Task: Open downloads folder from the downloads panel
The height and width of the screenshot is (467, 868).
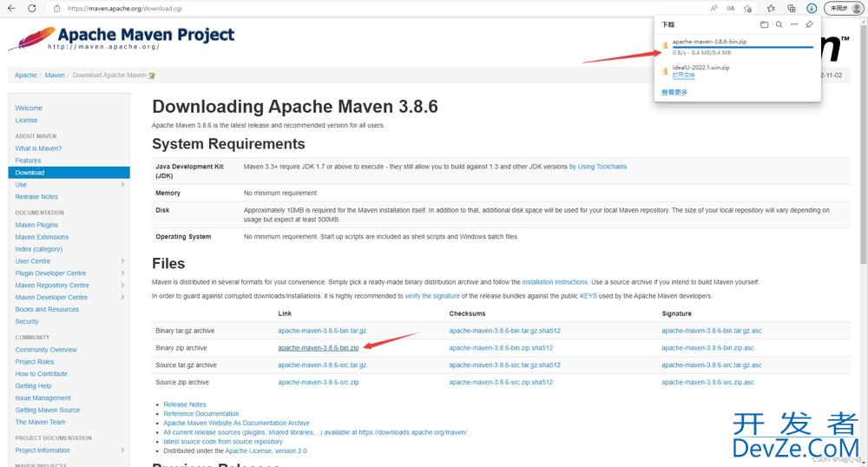Action: point(764,24)
